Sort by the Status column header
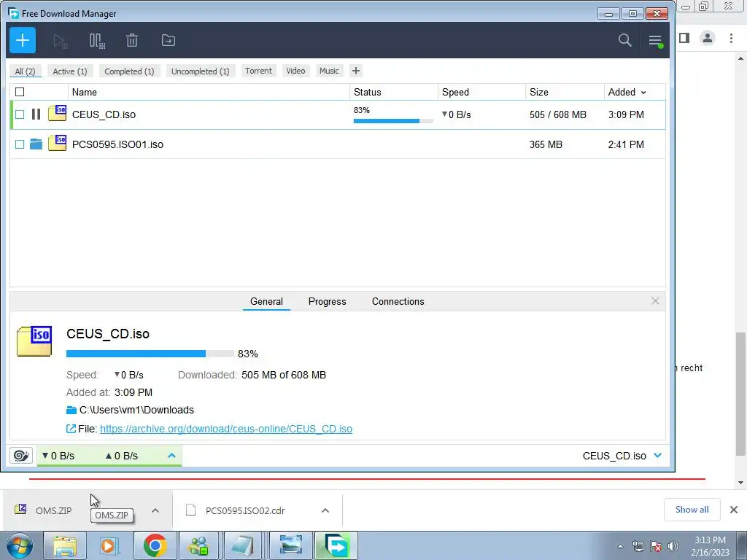 [368, 93]
